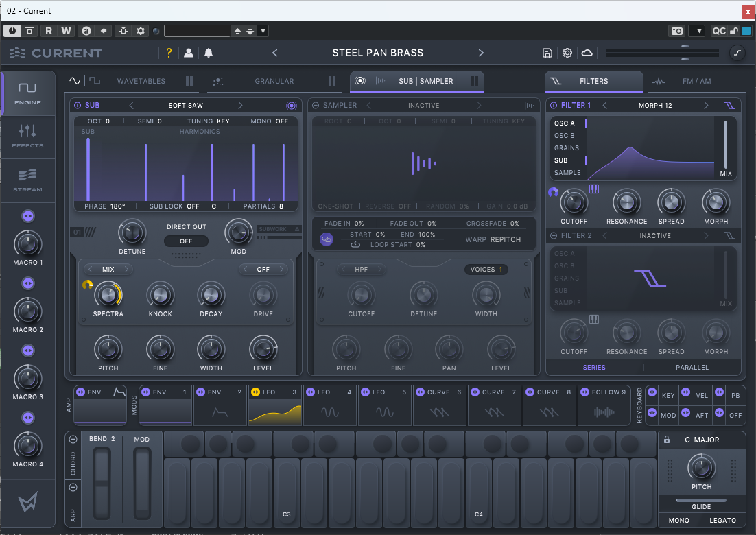Click the Spectra knob
This screenshot has height=535, width=756.
click(108, 295)
